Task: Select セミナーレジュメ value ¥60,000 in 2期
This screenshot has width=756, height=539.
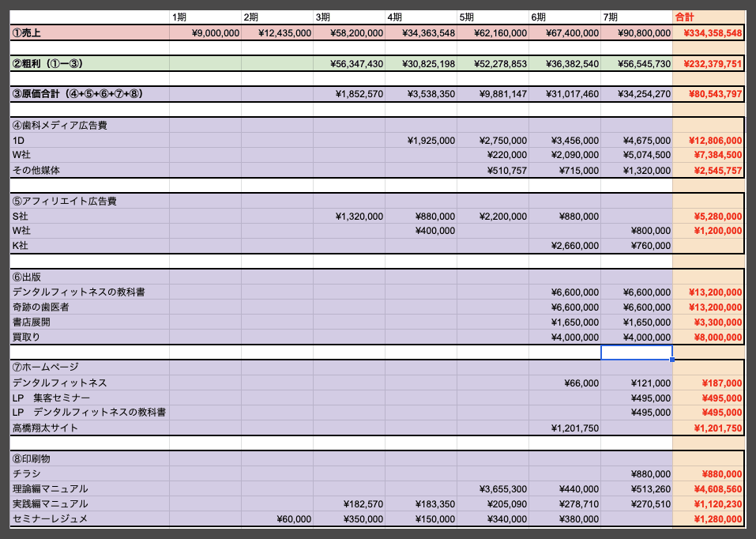Action: pyautogui.click(x=277, y=518)
